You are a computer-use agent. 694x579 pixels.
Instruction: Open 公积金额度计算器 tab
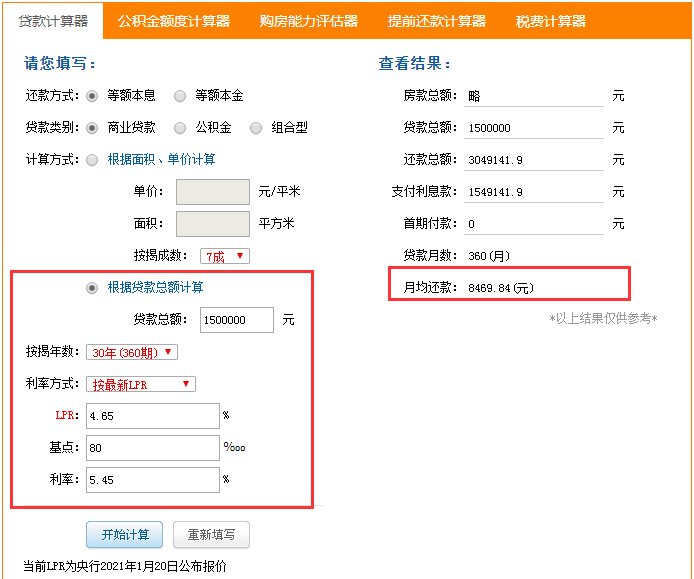click(x=174, y=21)
